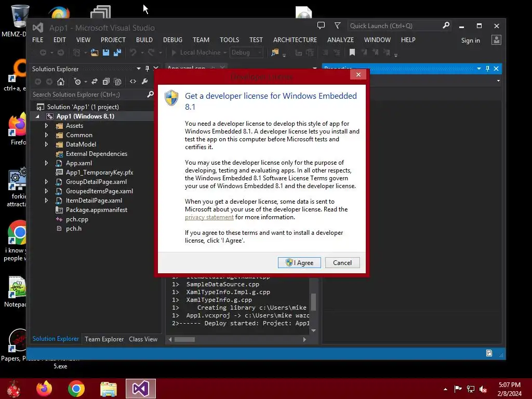Viewport: 532px width, 399px height.
Task: Open the FILE menu
Action: click(37, 39)
